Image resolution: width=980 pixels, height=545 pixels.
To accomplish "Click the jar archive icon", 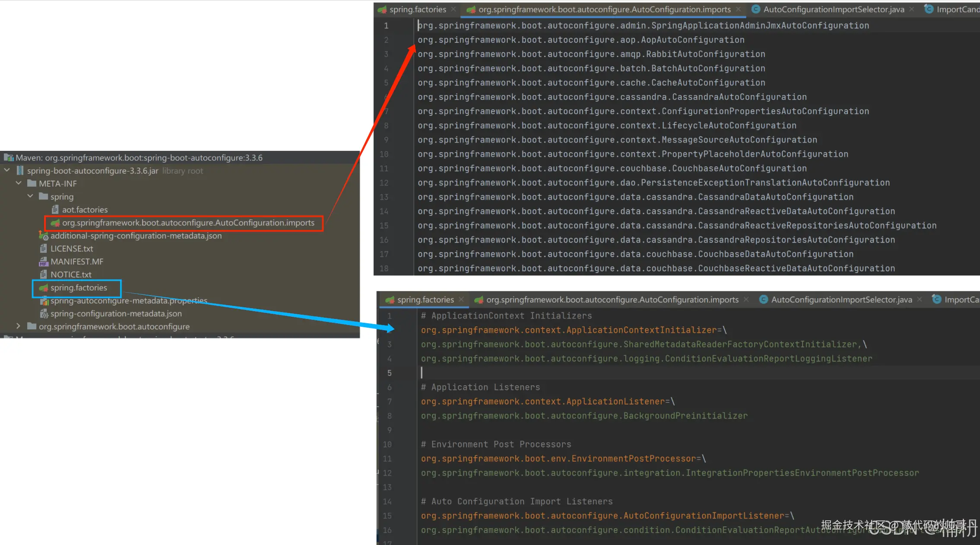I will click(x=20, y=171).
